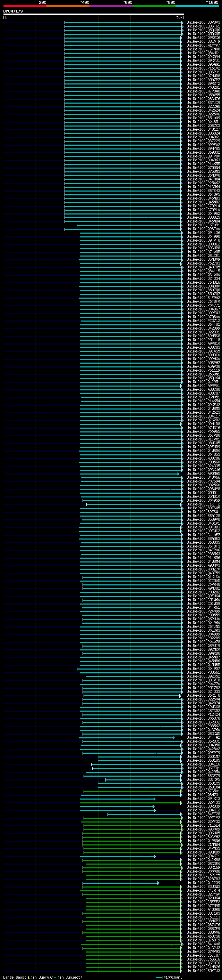
Task: Select hit label UniRef100_A7NWD8
Action: point(203,76)
